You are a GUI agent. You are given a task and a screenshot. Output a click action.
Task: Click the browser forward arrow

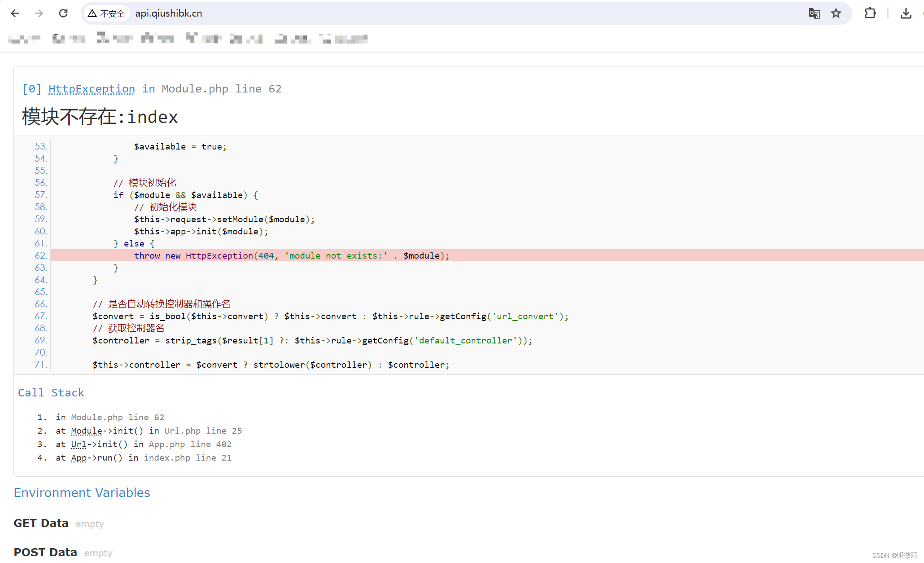coord(39,13)
